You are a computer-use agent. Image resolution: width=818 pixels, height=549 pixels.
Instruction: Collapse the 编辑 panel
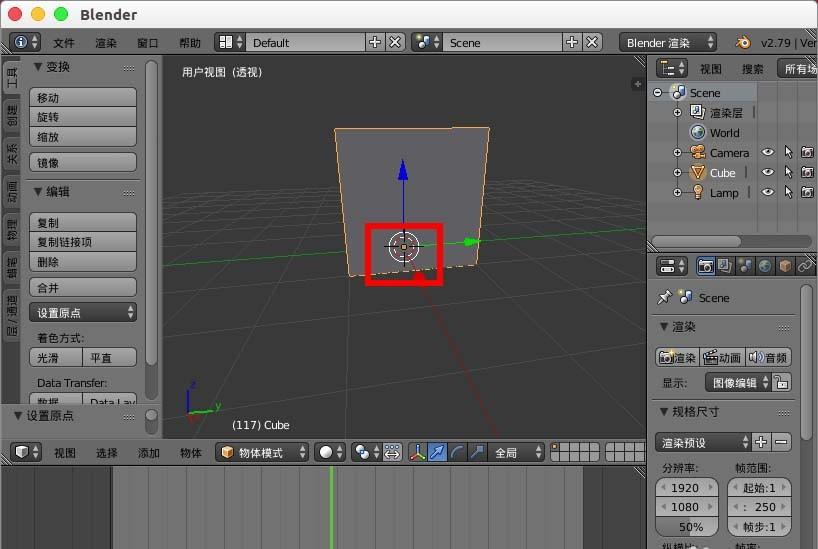click(x=38, y=192)
